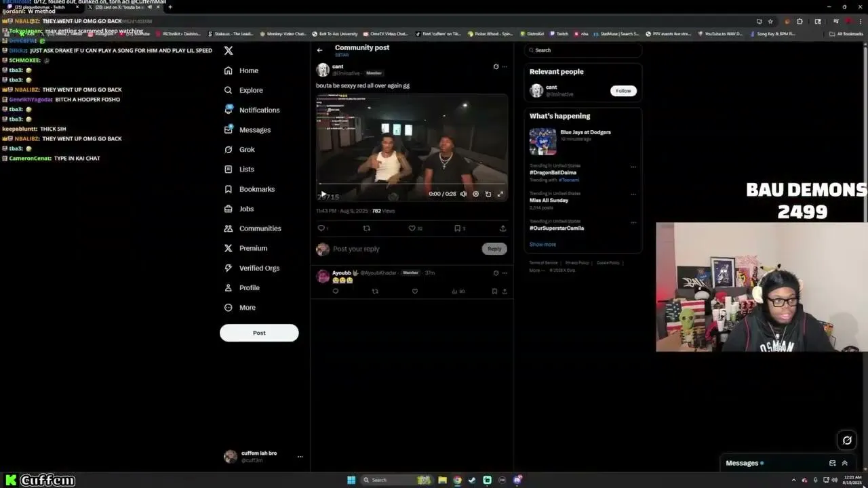Open Lists in the sidebar
The width and height of the screenshot is (868, 488).
pos(239,169)
